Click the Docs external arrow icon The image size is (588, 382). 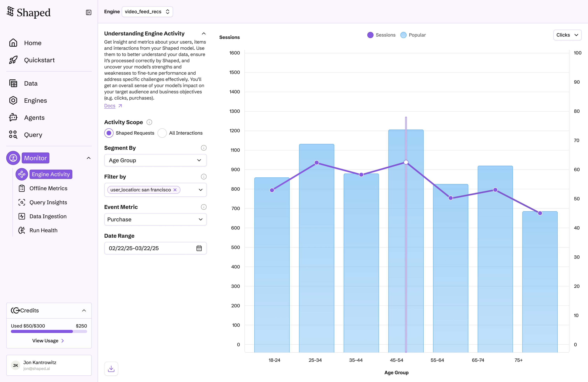120,106
